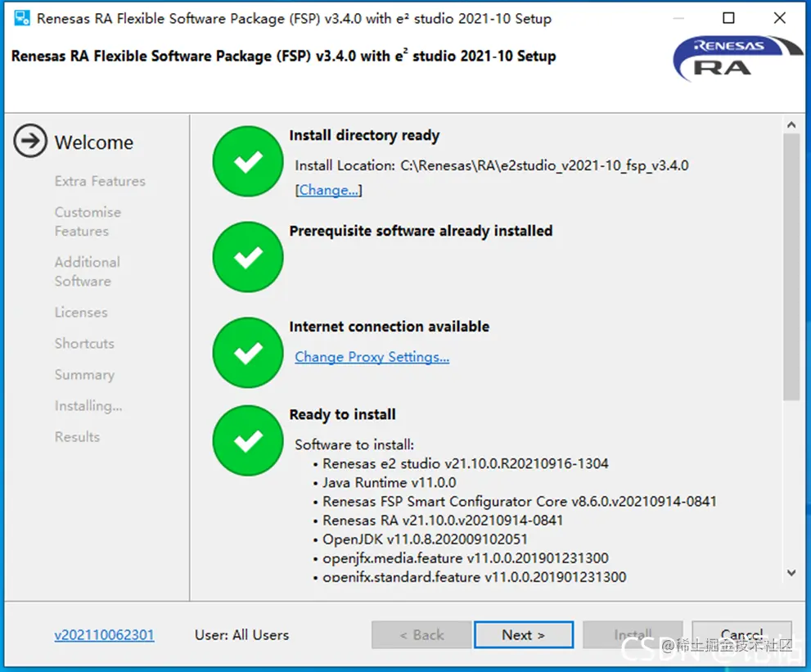Select the Extra Features step
The image size is (811, 672).
(100, 181)
